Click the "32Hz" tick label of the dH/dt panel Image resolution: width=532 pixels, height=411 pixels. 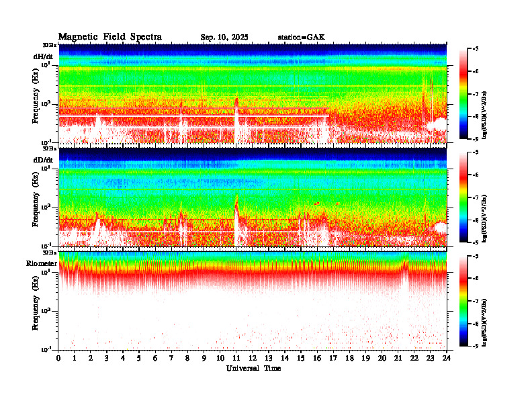[x=50, y=45]
